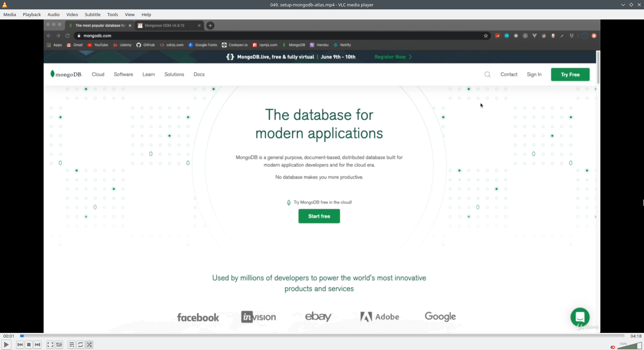Open the GitHub bookmark

coord(146,45)
